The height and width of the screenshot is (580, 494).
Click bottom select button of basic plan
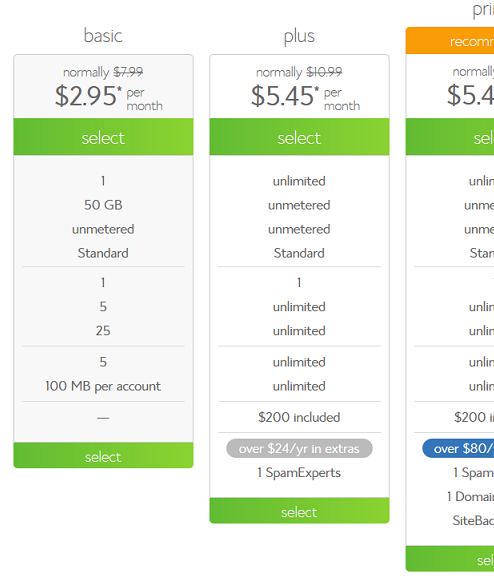pyautogui.click(x=103, y=455)
